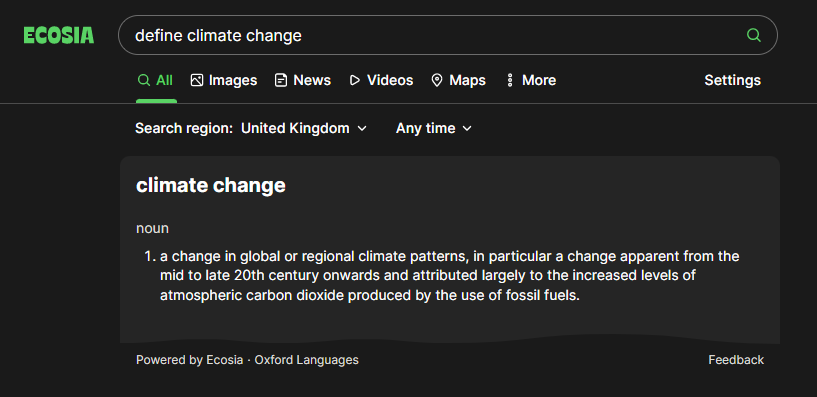Open the Ecosia logo homepage
Viewport: 817px width, 397px height.
click(x=59, y=35)
